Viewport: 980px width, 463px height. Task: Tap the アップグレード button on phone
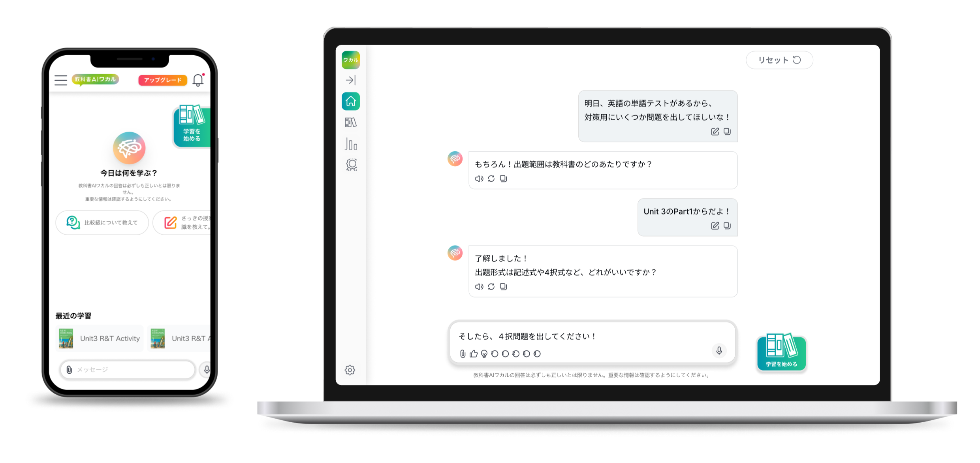pyautogui.click(x=162, y=80)
